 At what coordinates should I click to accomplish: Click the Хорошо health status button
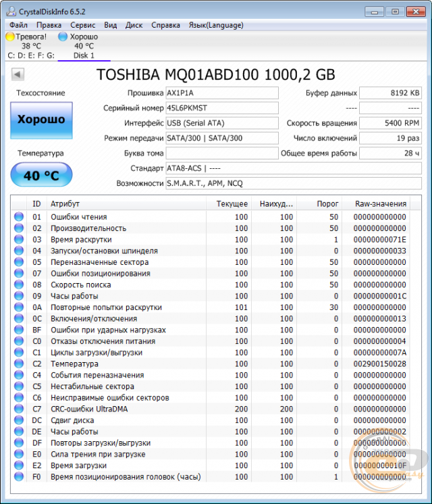point(41,120)
